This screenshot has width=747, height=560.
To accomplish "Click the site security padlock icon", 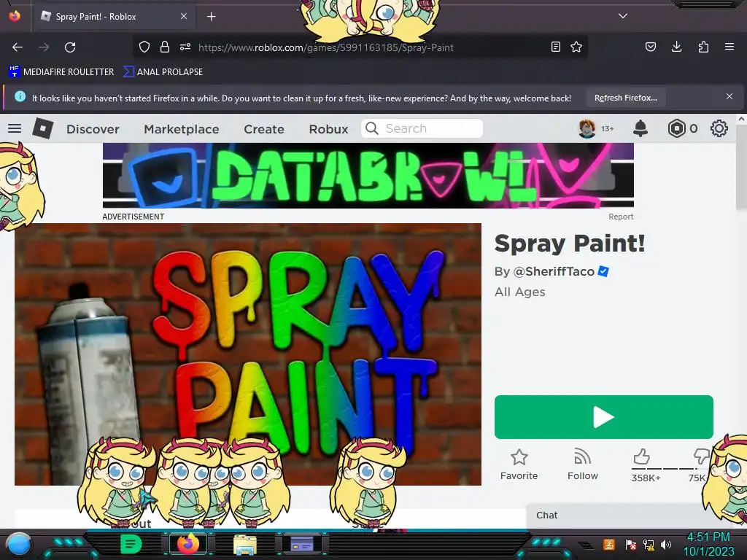I will [165, 47].
